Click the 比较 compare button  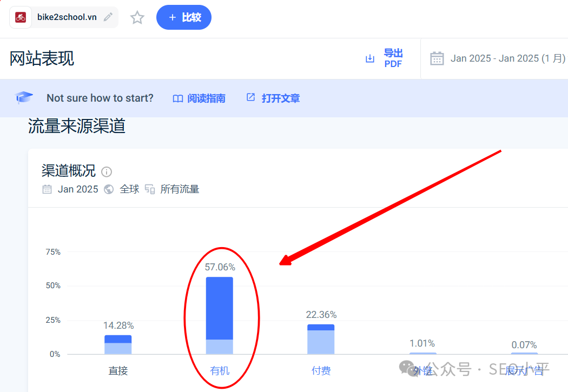[x=184, y=17]
